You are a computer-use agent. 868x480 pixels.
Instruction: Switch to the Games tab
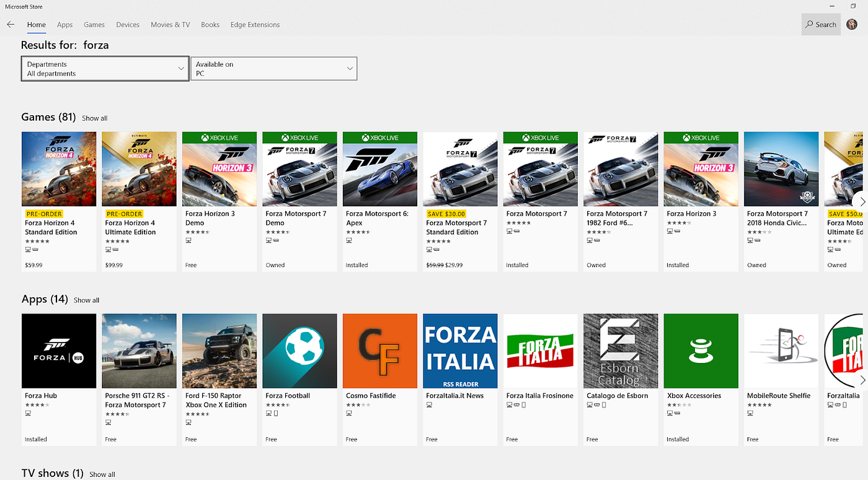pos(94,25)
